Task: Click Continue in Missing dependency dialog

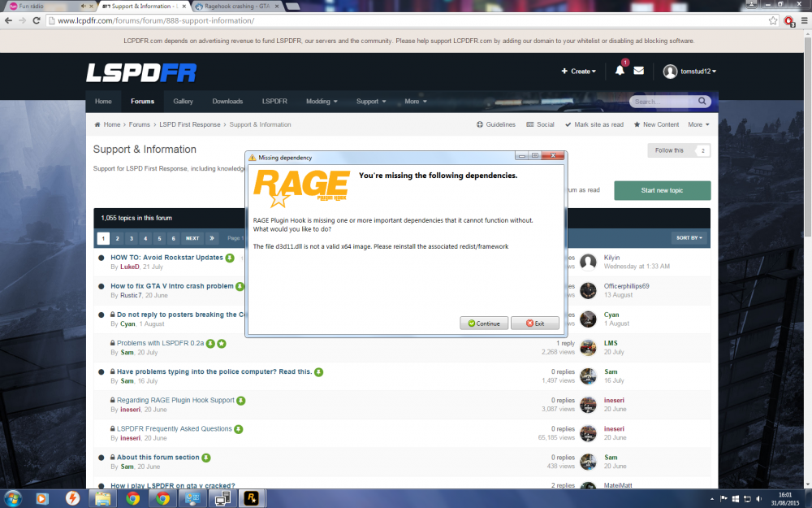Action: coord(484,323)
